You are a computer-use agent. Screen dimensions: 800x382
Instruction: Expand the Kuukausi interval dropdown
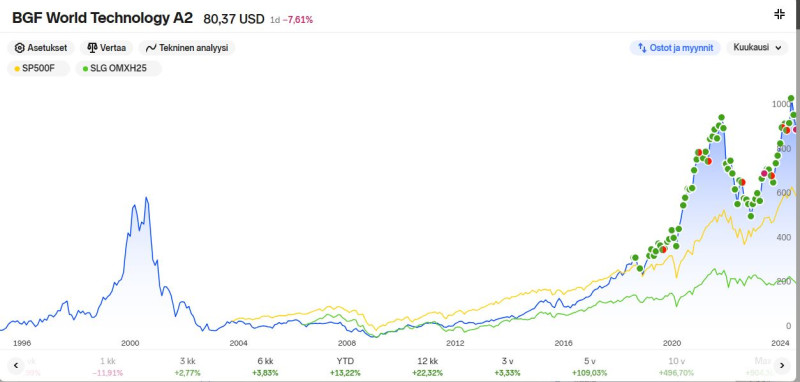click(x=757, y=47)
